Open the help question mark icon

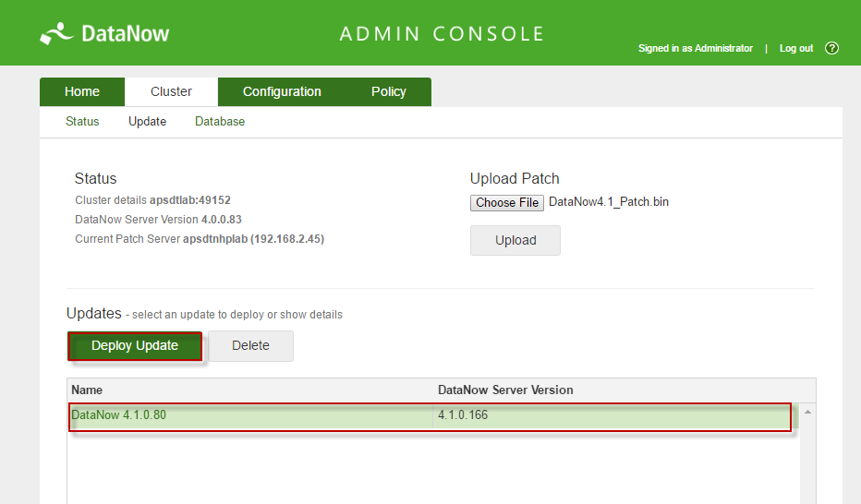[x=831, y=48]
